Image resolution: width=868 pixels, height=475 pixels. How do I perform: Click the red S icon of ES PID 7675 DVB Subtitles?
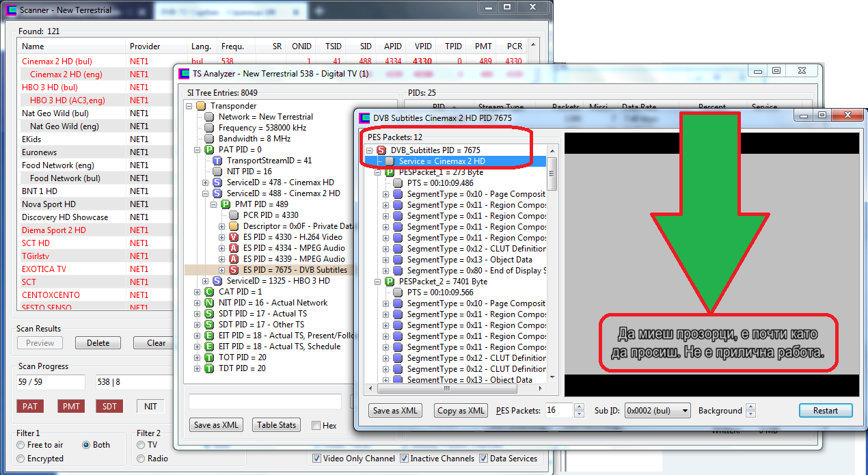click(234, 270)
